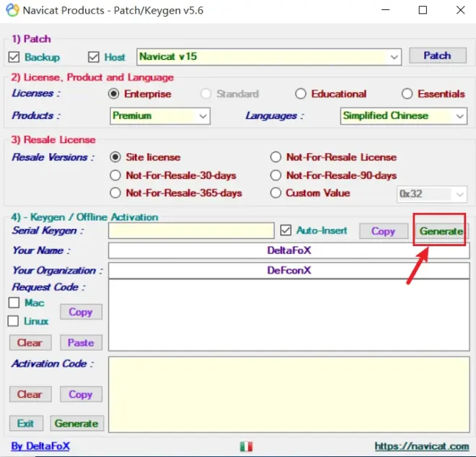Paste into the Request Code
The width and height of the screenshot is (476, 457).
pos(81,343)
